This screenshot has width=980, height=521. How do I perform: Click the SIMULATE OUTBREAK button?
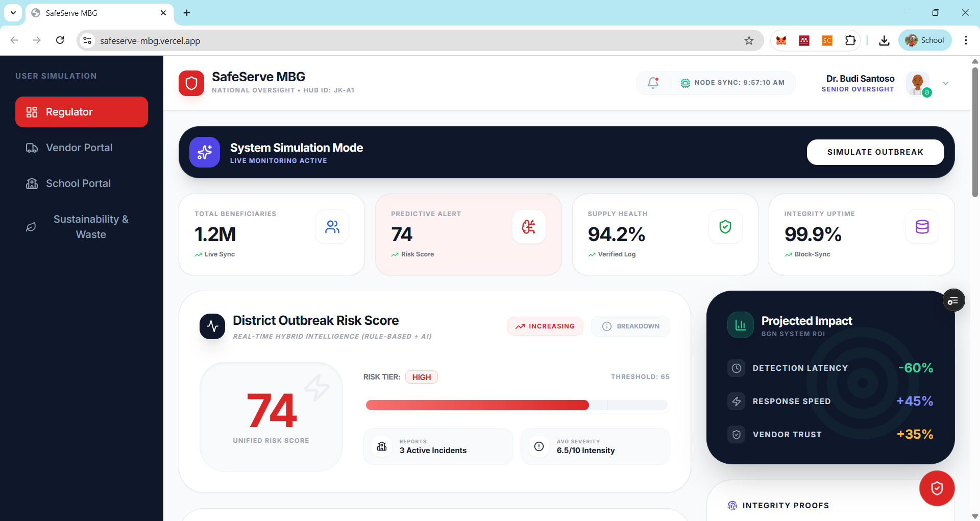pyautogui.click(x=875, y=152)
